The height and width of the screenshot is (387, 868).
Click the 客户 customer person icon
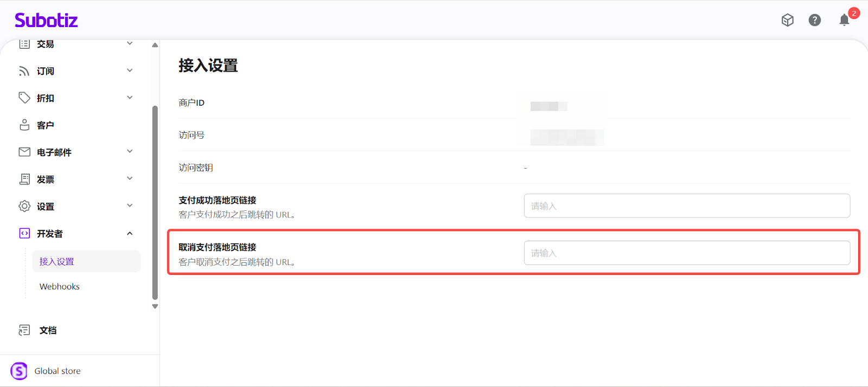point(24,125)
